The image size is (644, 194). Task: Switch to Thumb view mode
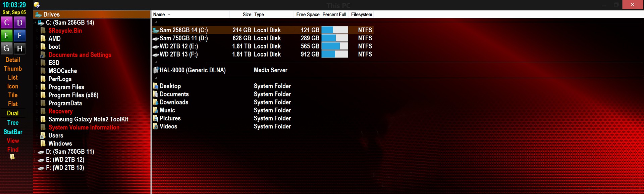click(13, 69)
